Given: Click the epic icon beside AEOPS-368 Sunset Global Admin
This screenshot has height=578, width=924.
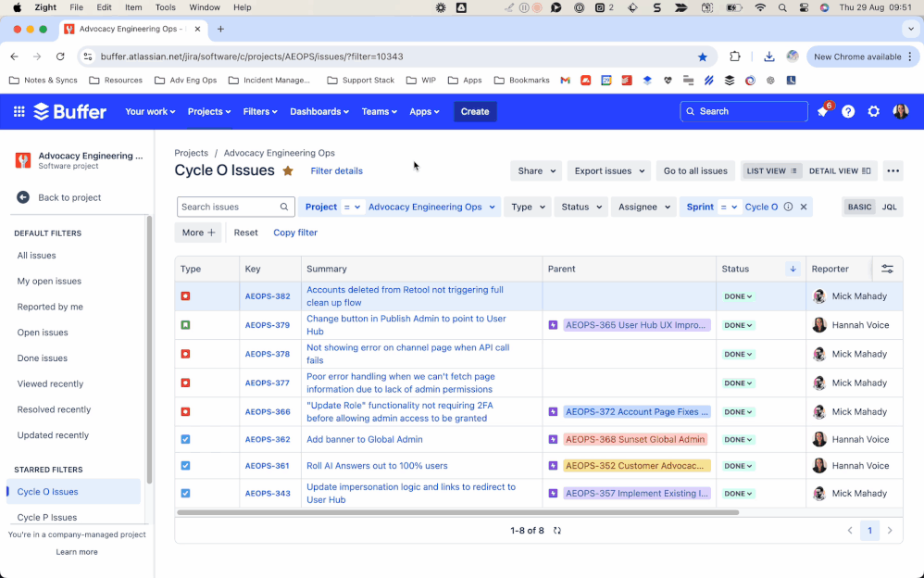Looking at the screenshot, I should coord(553,439).
